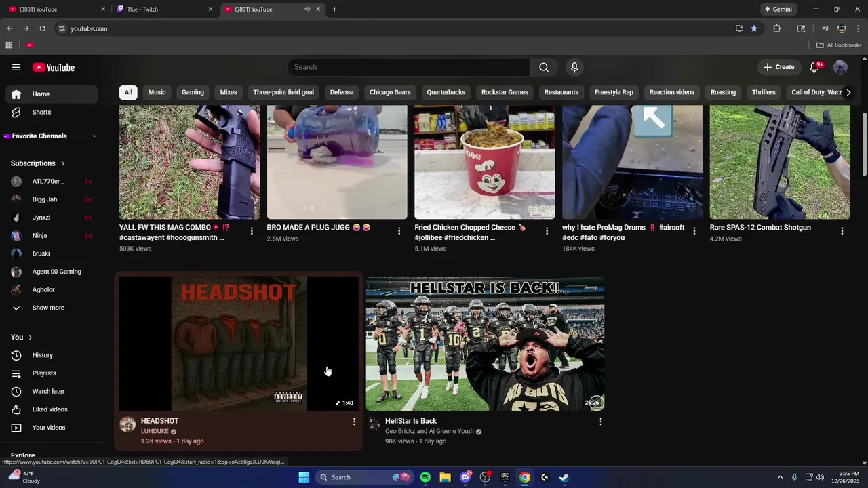Open the Chrome three-dot menu
The width and height of the screenshot is (868, 488).
pyautogui.click(x=859, y=28)
